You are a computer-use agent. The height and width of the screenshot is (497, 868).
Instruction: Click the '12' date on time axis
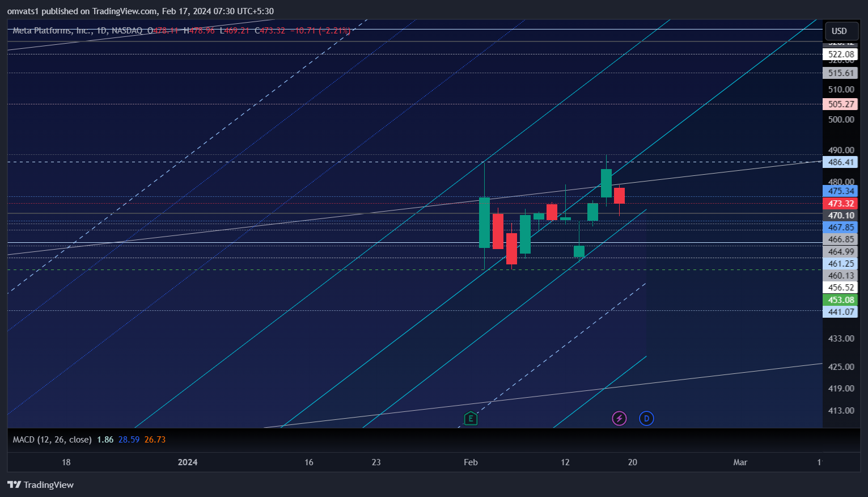coord(565,462)
